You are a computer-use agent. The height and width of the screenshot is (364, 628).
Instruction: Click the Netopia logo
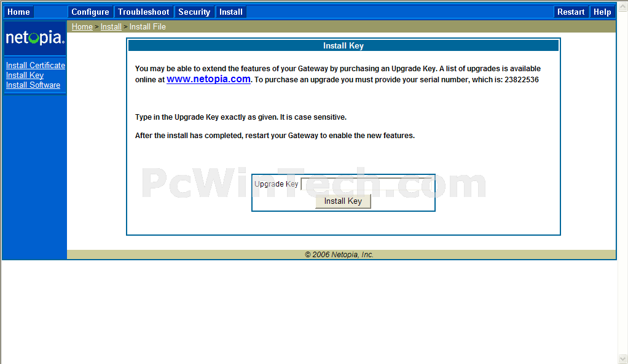(35, 38)
